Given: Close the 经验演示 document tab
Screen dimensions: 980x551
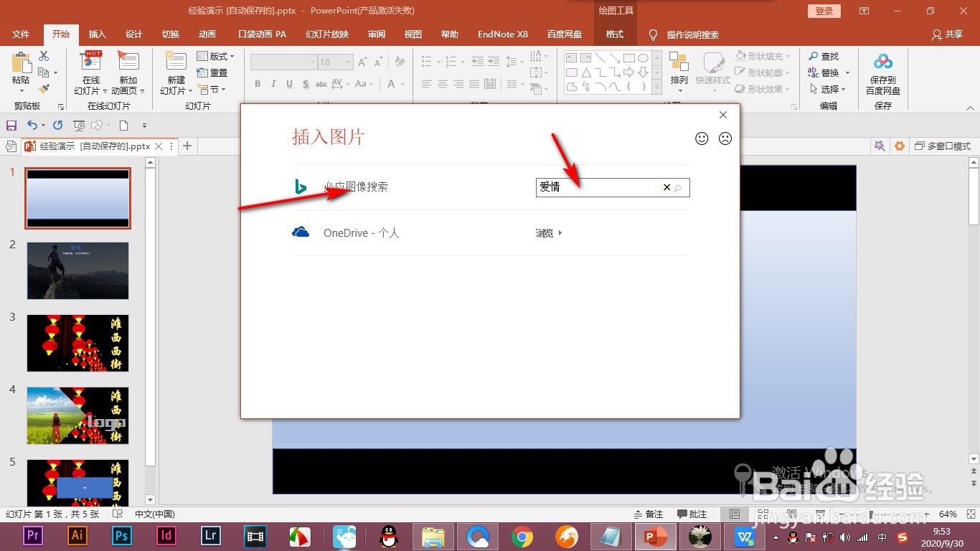Looking at the screenshot, I should 159,146.
